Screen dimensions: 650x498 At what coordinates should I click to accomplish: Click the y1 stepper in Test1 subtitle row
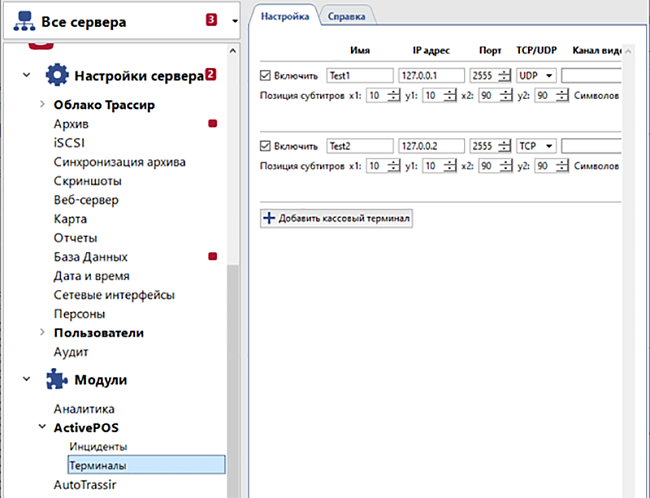[450, 95]
